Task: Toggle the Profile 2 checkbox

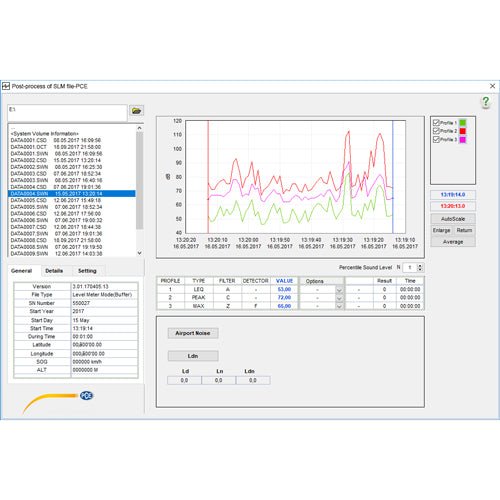Action: pos(436,131)
